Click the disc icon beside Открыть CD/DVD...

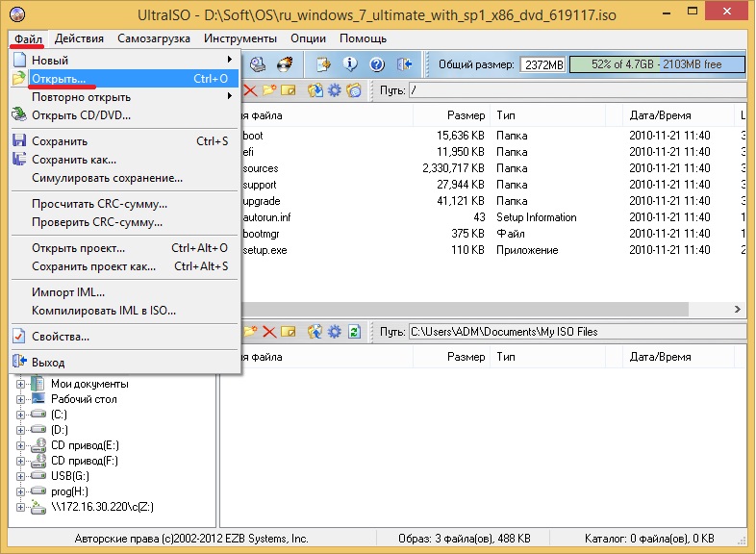pos(19,114)
